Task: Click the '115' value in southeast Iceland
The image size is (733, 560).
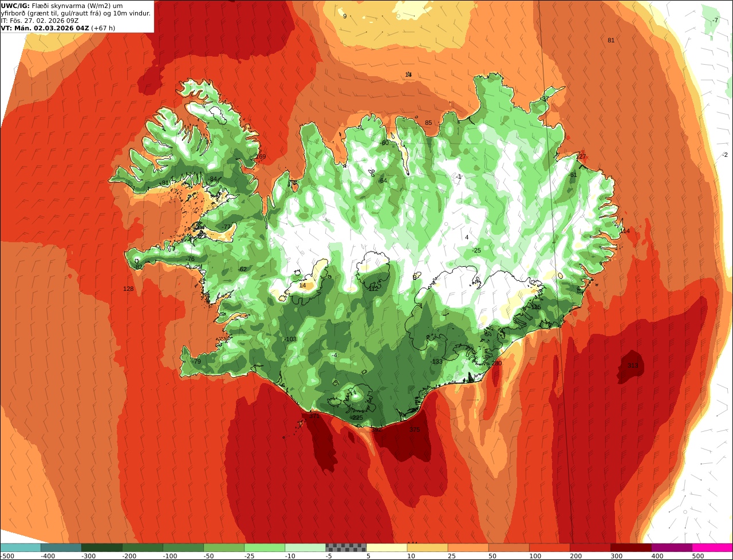Action: click(535, 307)
